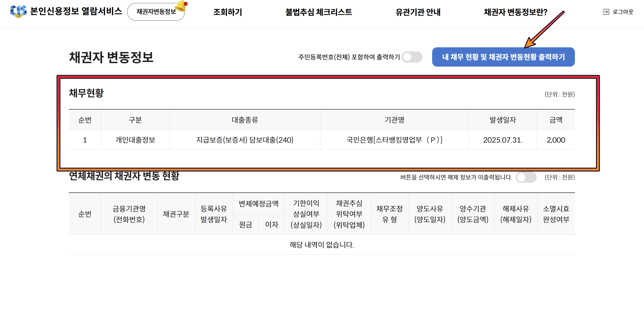Click the 금융기관명(전화번호) column header
This screenshot has width=644, height=310.
click(129, 214)
